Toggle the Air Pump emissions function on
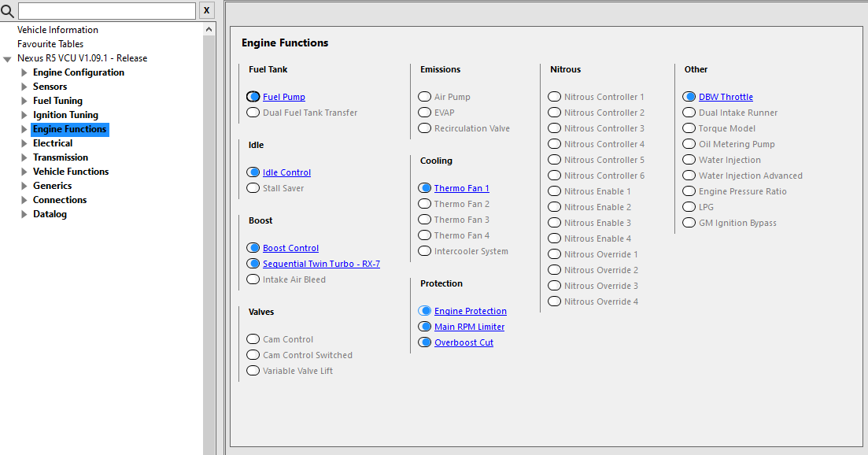Image resolution: width=868 pixels, height=455 pixels. [x=425, y=97]
